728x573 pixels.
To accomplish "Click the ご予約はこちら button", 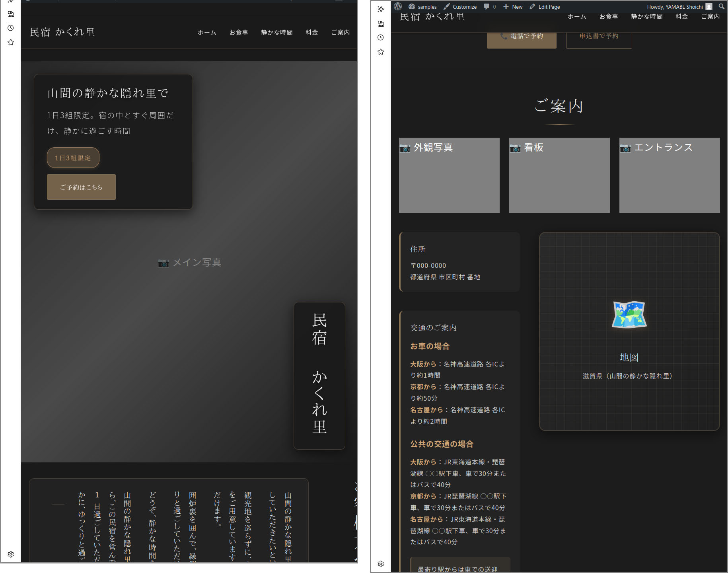I will pyautogui.click(x=81, y=187).
